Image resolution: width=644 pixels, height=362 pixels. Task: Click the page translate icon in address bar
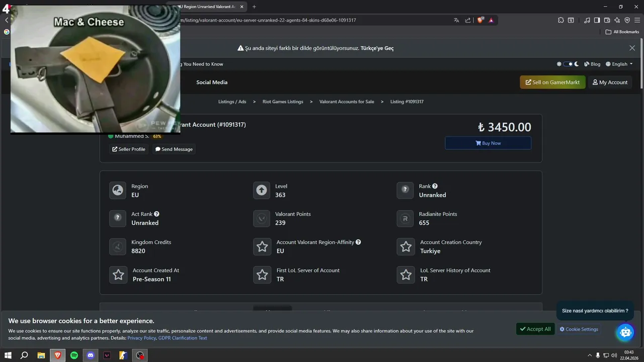click(x=456, y=20)
